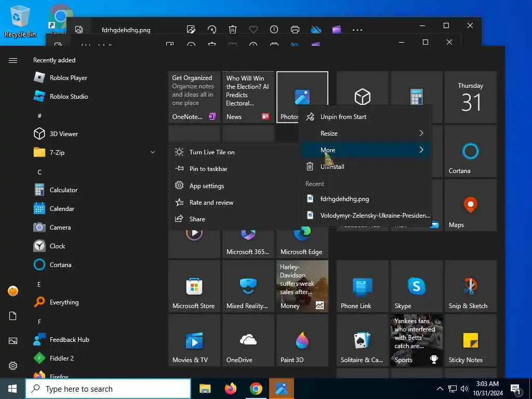Screen dimensions: 532x399
Task: Open the Microsoft Store tile
Action: tap(194, 286)
